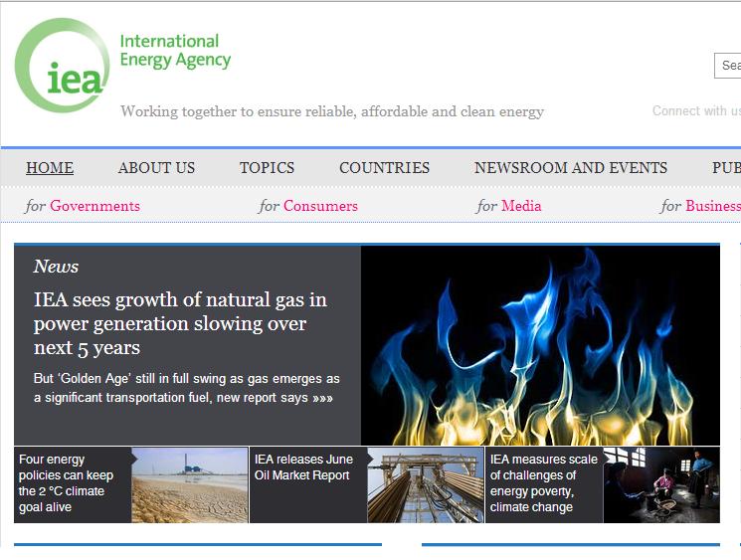This screenshot has height=560, width=741.
Task: Click the cracked-earth power plant thumbnail
Action: (x=189, y=484)
